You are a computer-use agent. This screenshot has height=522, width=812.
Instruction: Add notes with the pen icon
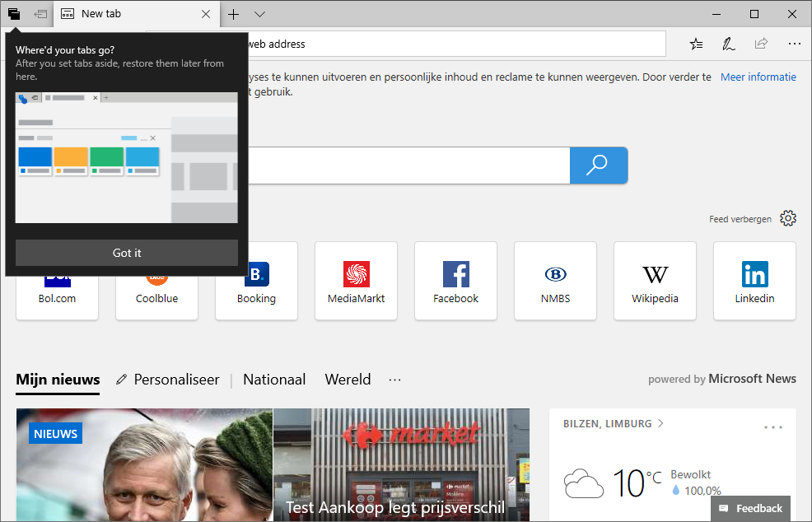729,44
